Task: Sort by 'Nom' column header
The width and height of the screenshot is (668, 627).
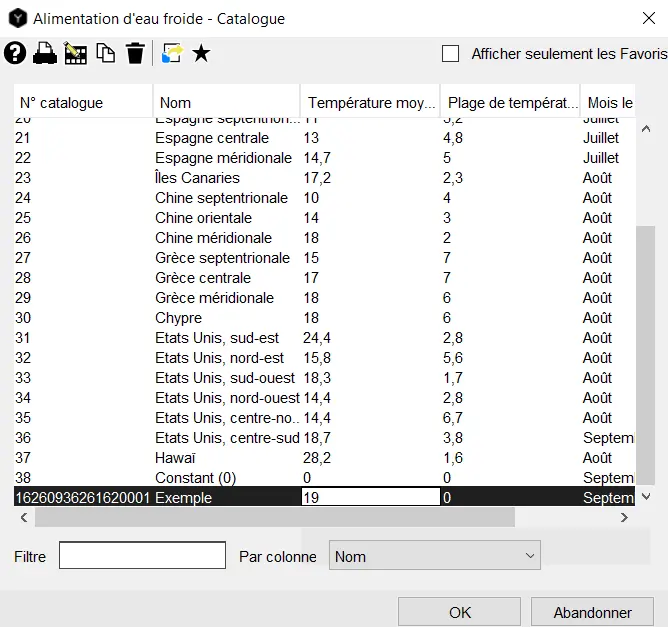Action: (226, 103)
